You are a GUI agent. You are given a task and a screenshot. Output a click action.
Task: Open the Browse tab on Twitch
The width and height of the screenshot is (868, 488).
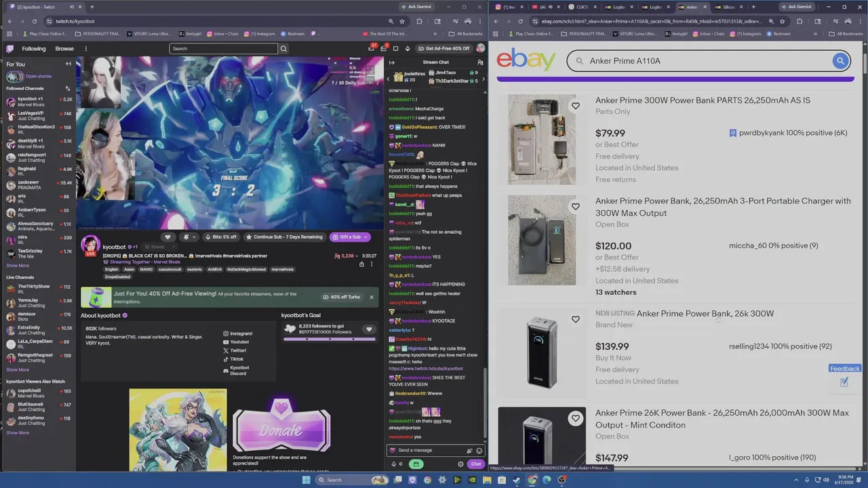point(64,49)
